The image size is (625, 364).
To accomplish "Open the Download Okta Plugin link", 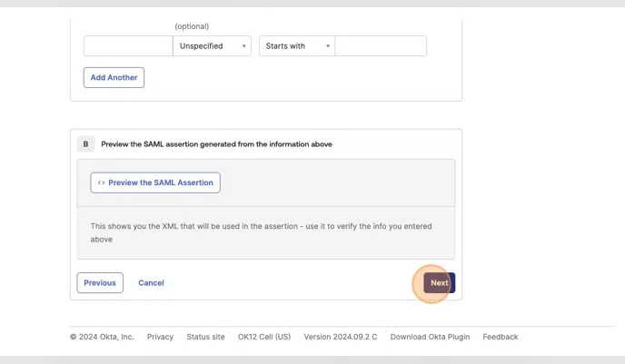I will [x=430, y=337].
